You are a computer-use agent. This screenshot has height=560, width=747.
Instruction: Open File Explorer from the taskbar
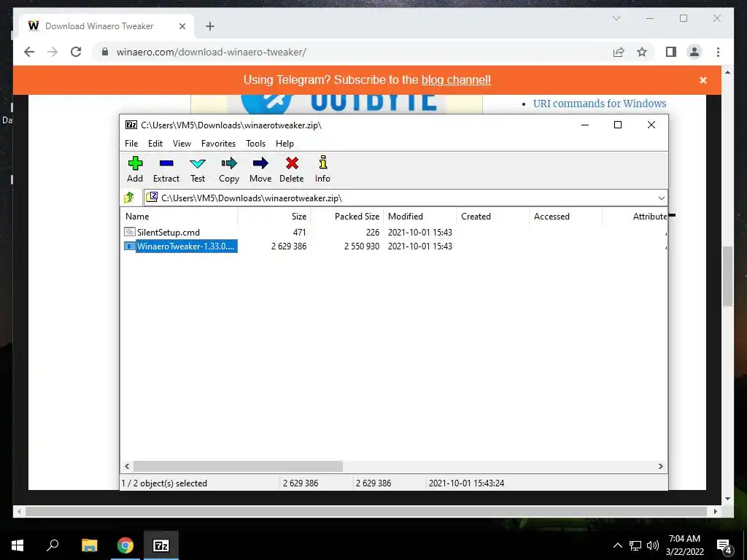pos(89,545)
